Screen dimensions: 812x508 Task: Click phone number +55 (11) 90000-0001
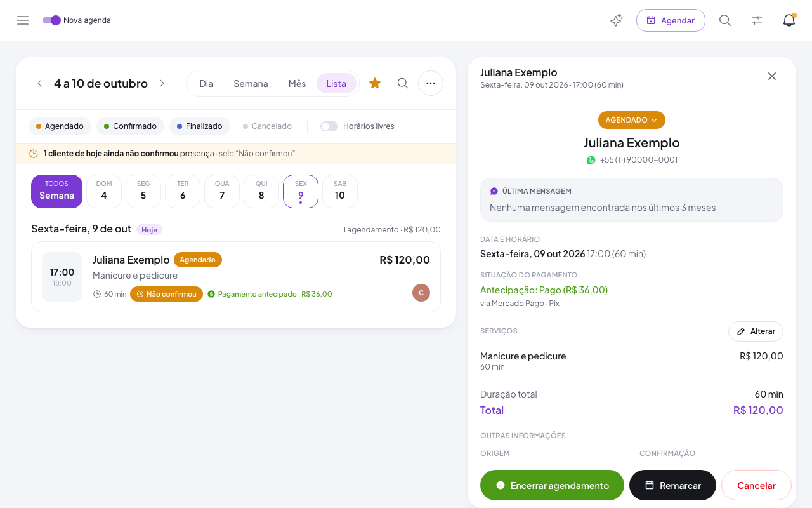coord(639,160)
